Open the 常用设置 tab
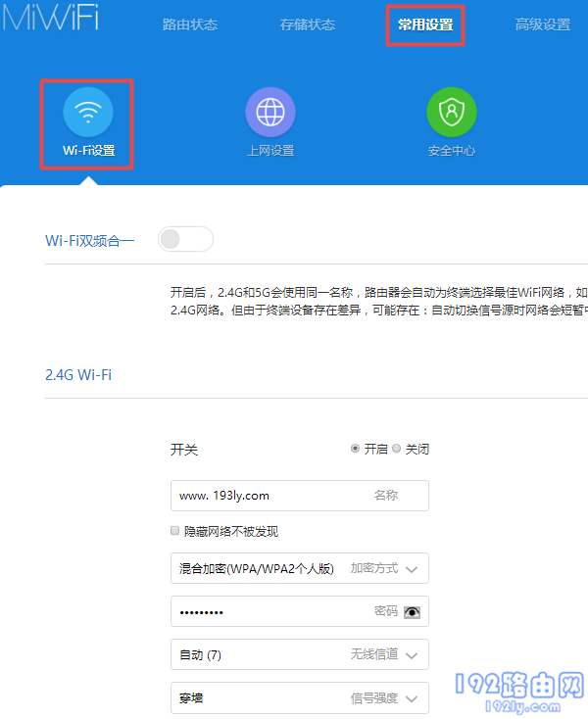This screenshot has width=588, height=719. 425,24
